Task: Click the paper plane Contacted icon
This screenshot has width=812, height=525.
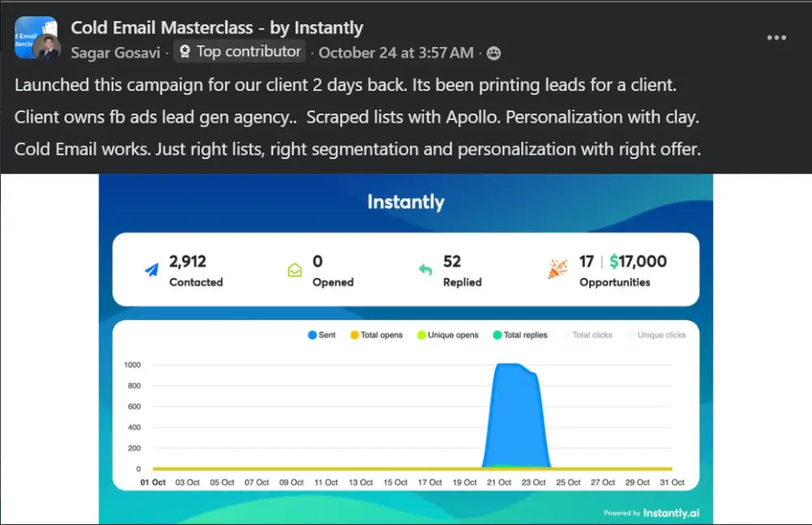Action: pos(152,271)
